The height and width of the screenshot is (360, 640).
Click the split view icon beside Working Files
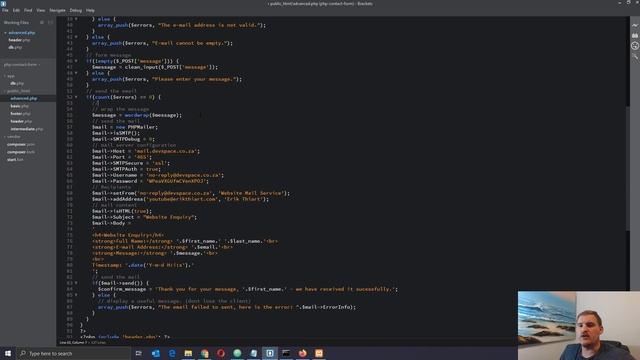point(50,22)
